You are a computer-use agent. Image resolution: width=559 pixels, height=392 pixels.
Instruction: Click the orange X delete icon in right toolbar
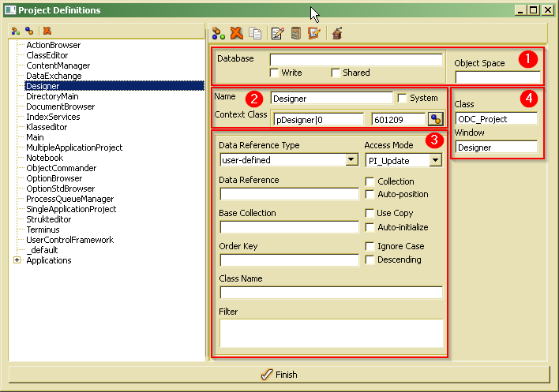[x=236, y=33]
